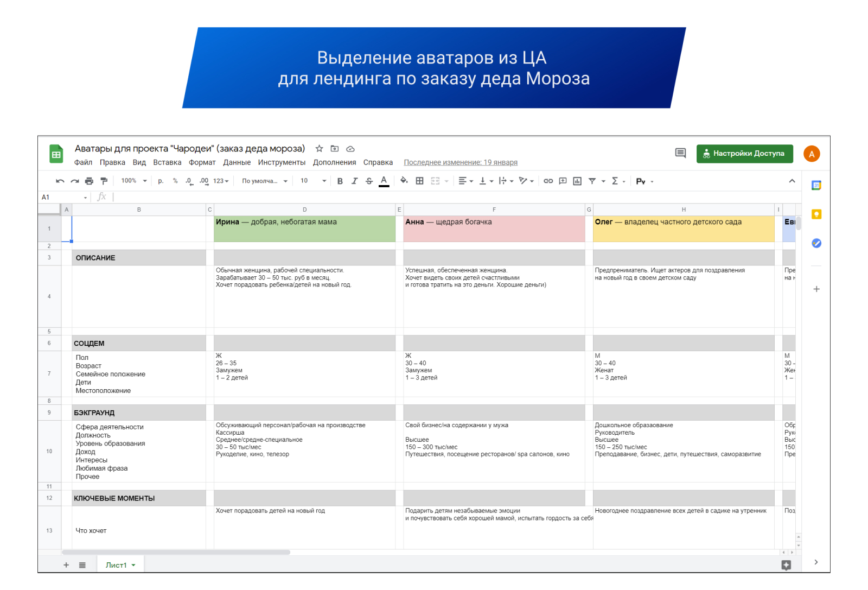
Task: Toggle italic formatting
Action: tap(355, 181)
